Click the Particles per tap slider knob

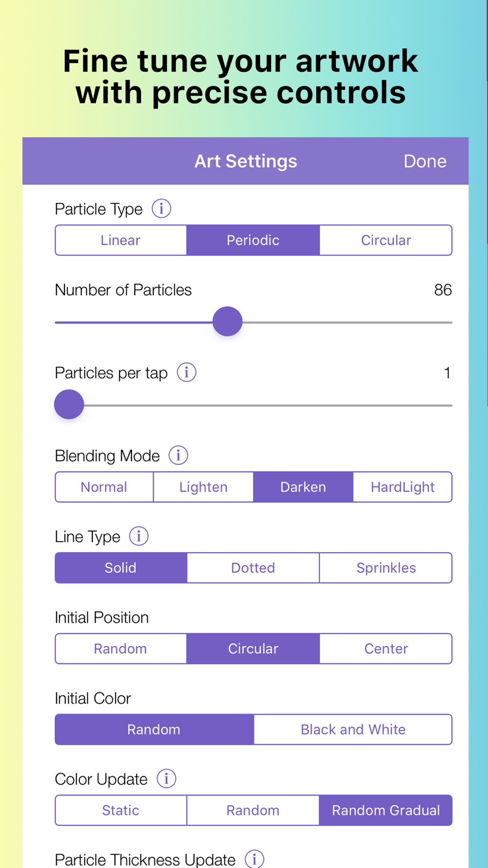coord(69,405)
